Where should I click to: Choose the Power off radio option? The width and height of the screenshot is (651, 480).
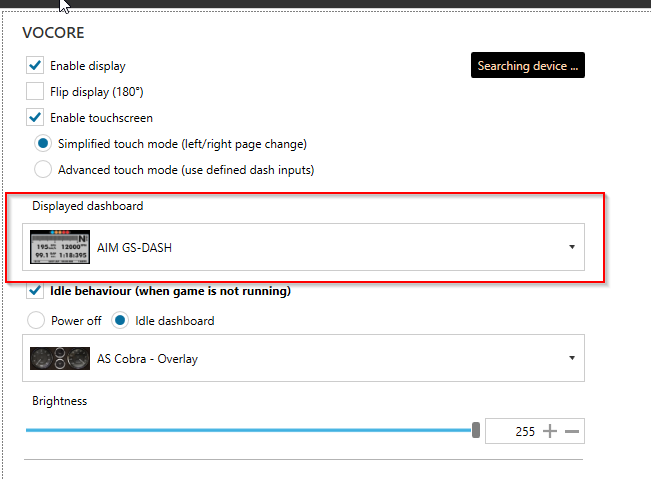(x=36, y=321)
